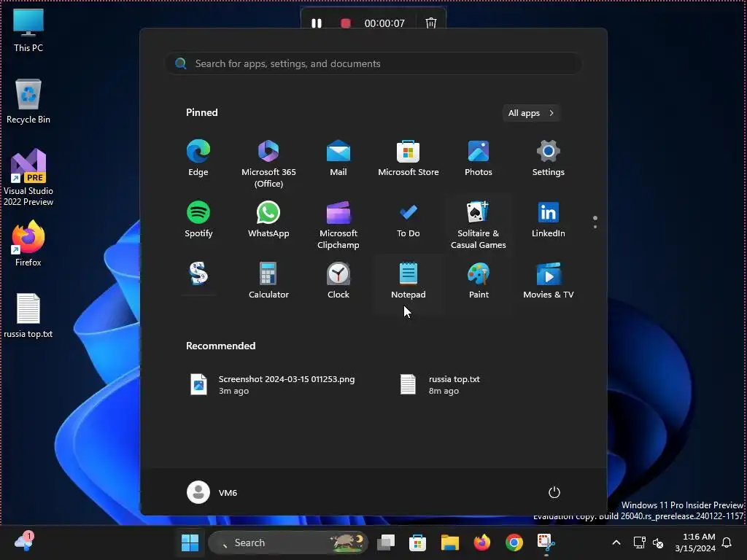The height and width of the screenshot is (560, 747).
Task: Launch Microsoft 365 (Office)
Action: (x=268, y=163)
